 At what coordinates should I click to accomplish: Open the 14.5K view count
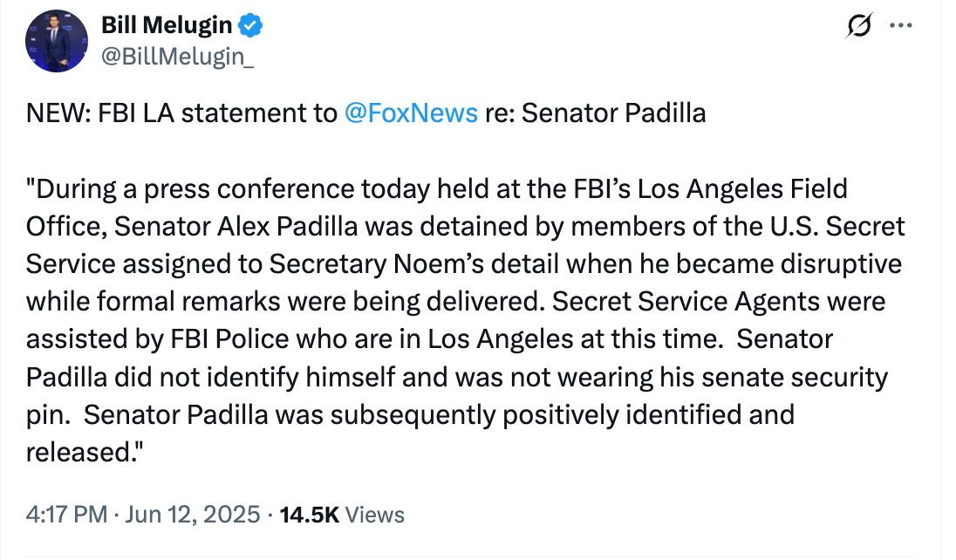point(308,515)
